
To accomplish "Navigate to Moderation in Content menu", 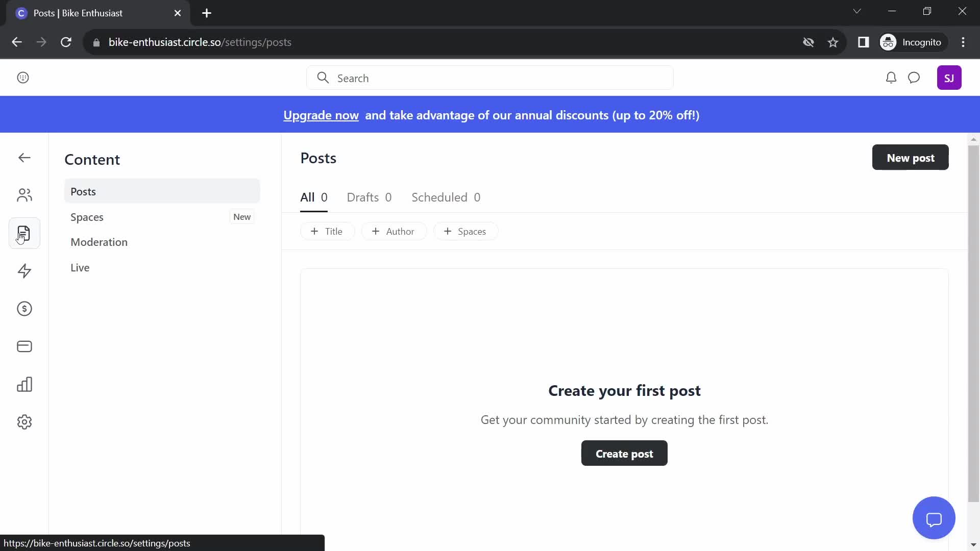I will 99,242.
